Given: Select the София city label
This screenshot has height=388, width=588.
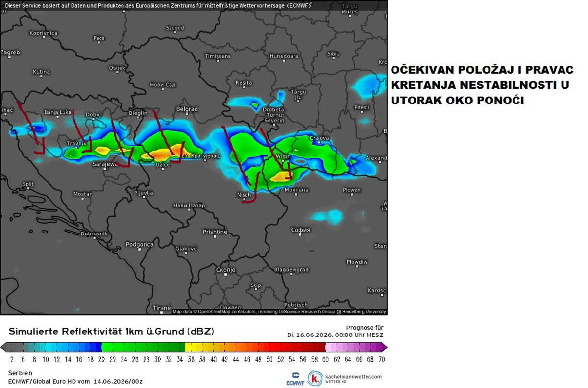Looking at the screenshot, I should pyautogui.click(x=300, y=230).
